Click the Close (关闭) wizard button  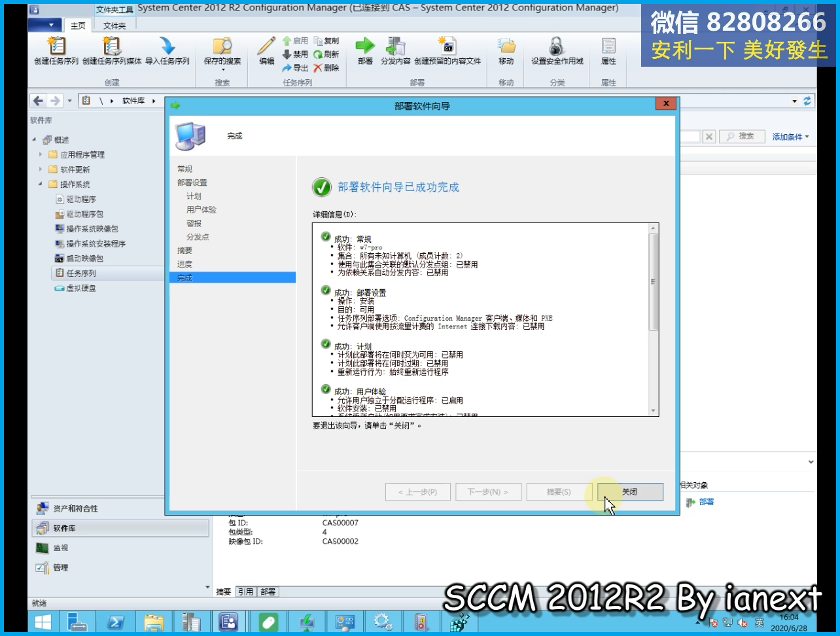click(630, 491)
